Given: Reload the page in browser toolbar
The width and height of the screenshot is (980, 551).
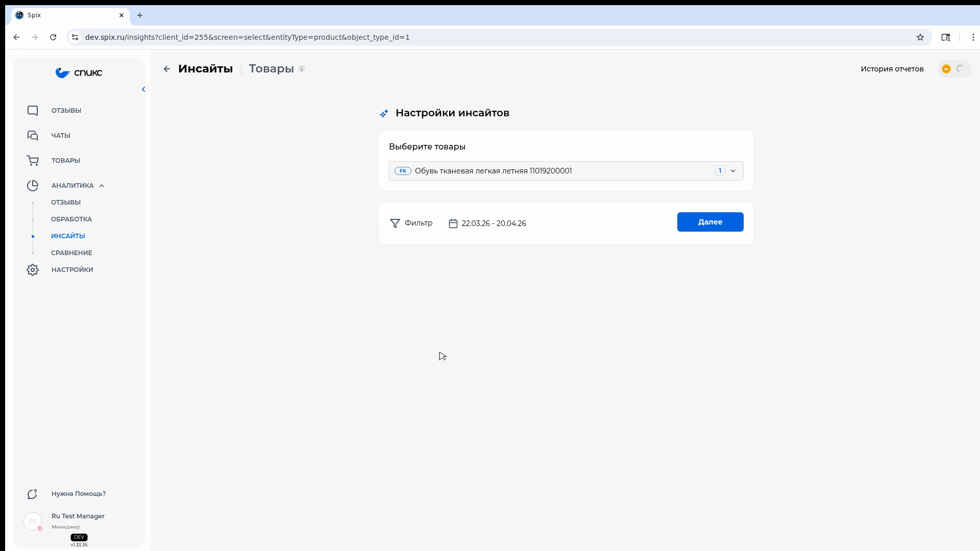Looking at the screenshot, I should (53, 37).
